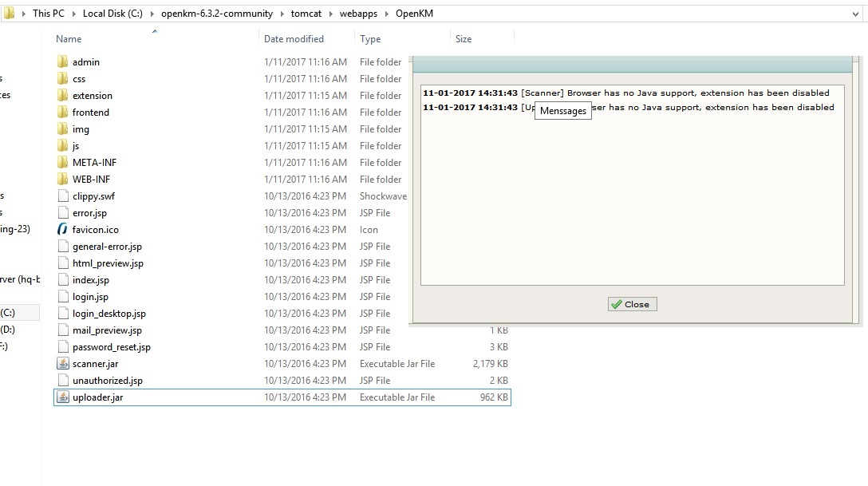
Task: Expand the breadcrumb arrow after Local Disk (C:)
Action: pyautogui.click(x=150, y=14)
